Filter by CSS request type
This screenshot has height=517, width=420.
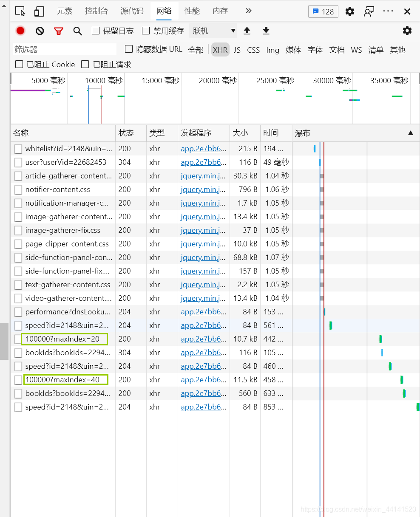pyautogui.click(x=253, y=50)
